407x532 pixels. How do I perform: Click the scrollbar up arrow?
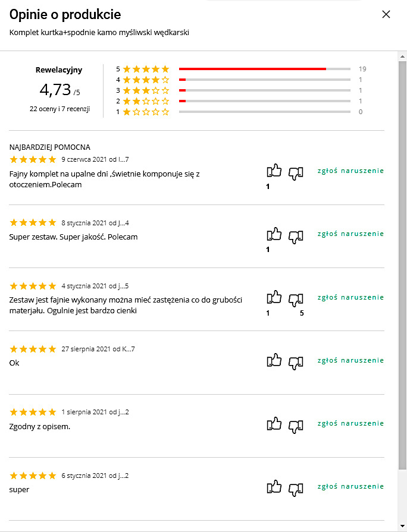click(x=402, y=56)
